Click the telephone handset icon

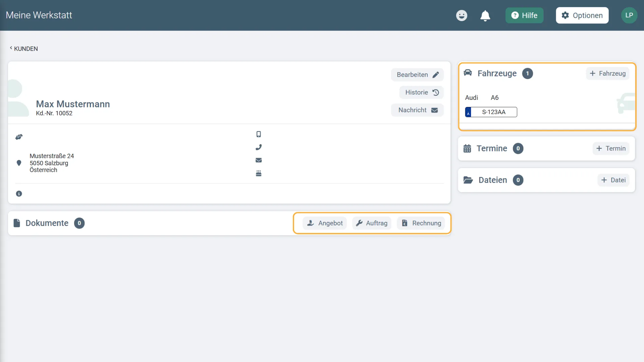click(259, 147)
